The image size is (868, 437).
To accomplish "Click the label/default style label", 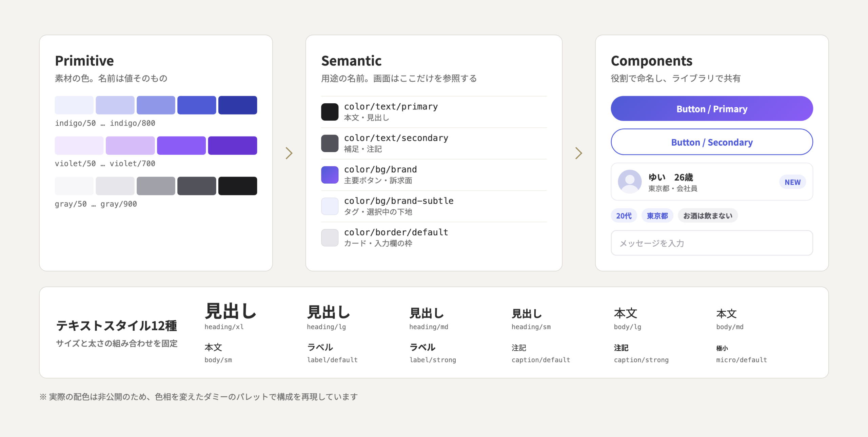I will tap(332, 360).
